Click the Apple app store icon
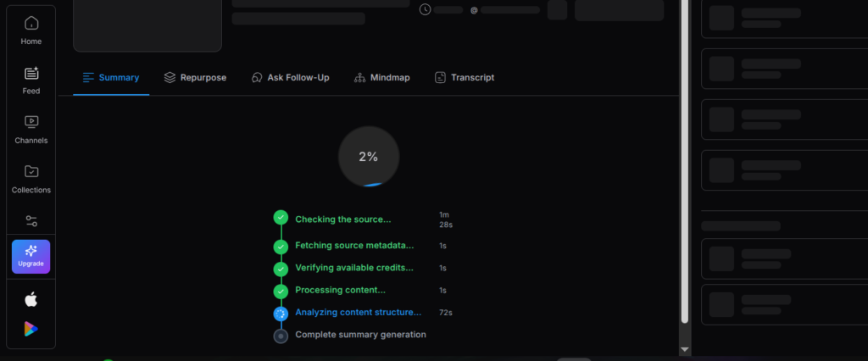Image resolution: width=868 pixels, height=361 pixels. pyautogui.click(x=31, y=299)
